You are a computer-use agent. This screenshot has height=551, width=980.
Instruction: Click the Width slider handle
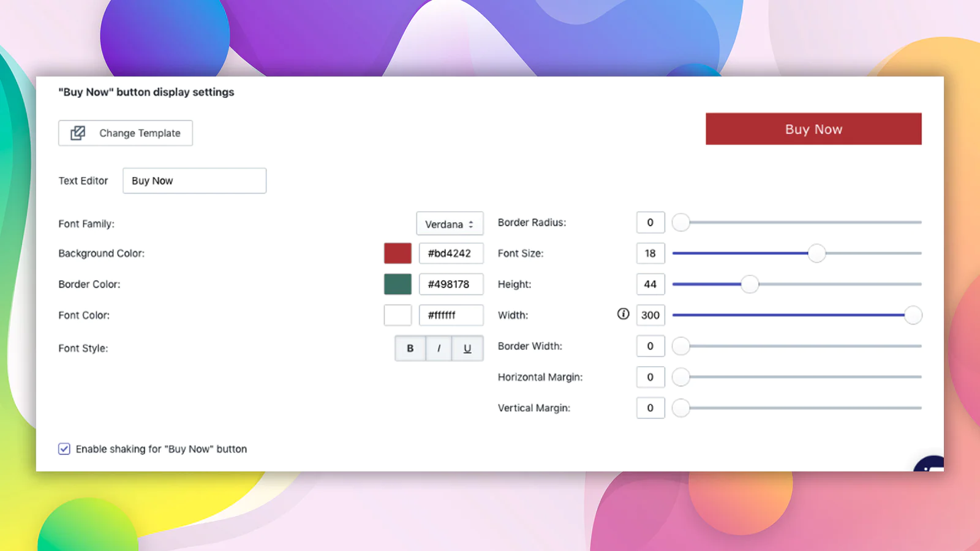[913, 315]
